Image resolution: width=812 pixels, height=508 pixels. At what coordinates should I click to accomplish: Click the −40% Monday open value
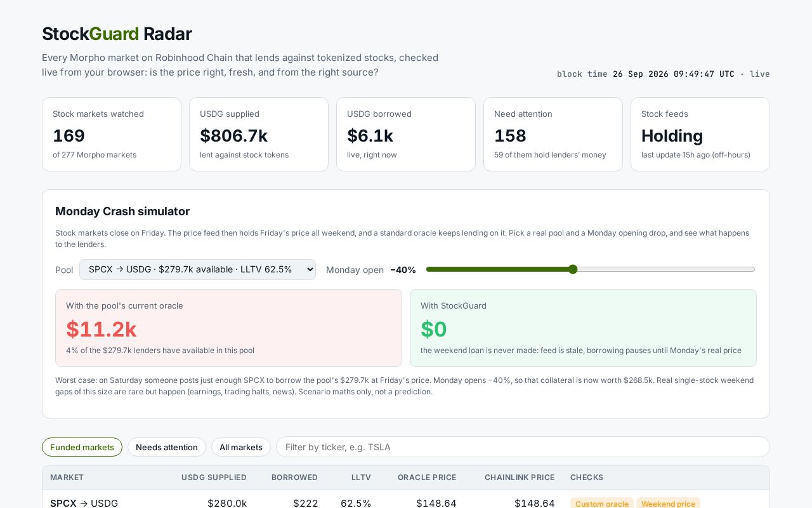pos(403,270)
